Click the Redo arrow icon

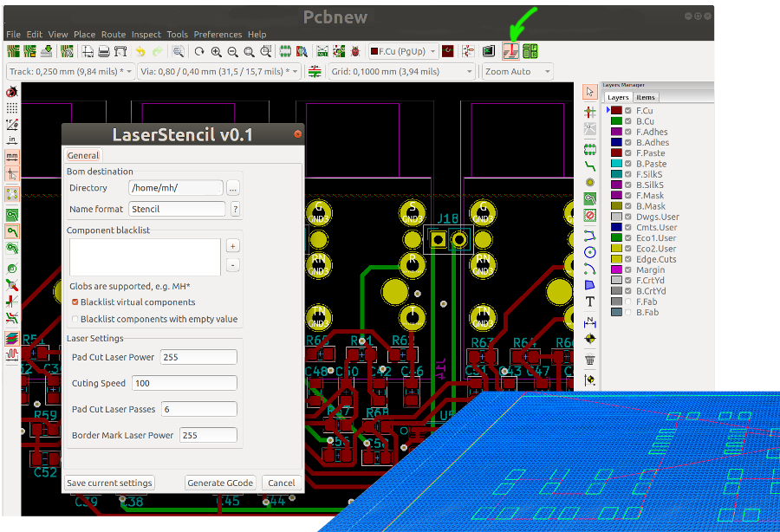point(158,51)
